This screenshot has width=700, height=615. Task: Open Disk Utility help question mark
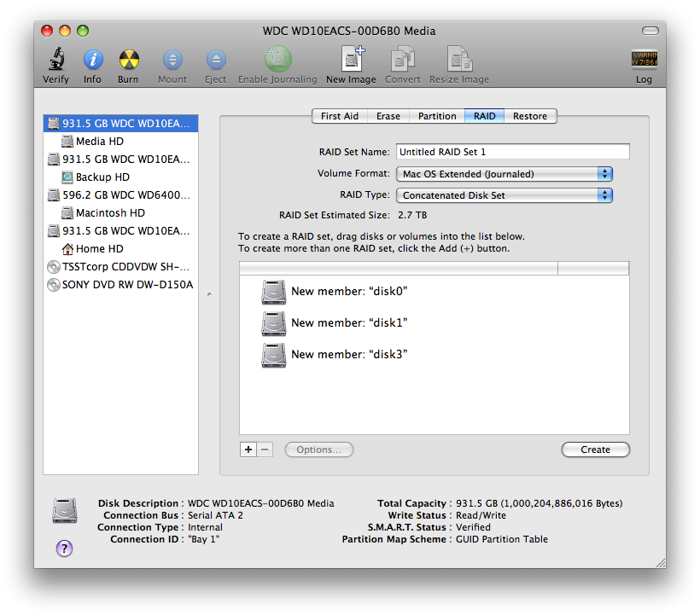coord(64,548)
